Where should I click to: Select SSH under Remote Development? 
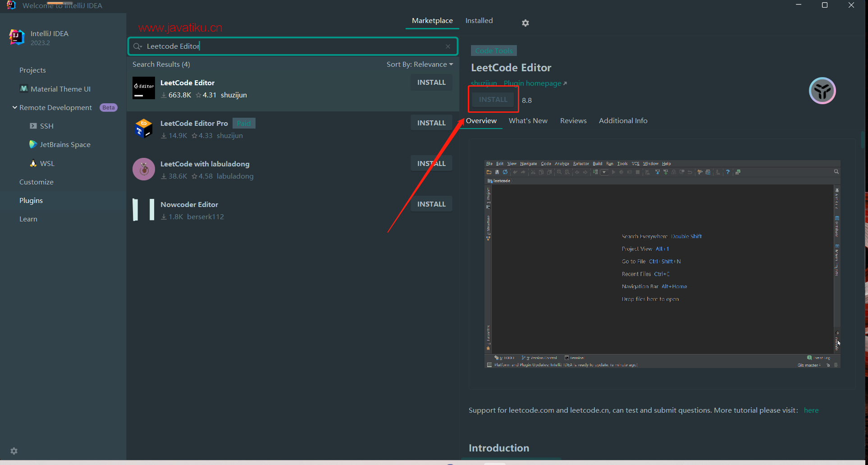coord(47,126)
